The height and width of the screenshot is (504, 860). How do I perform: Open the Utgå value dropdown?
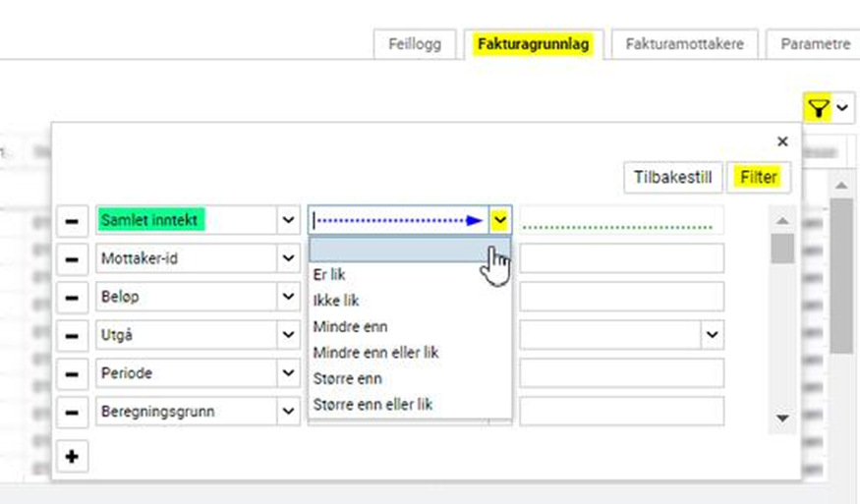(712, 336)
